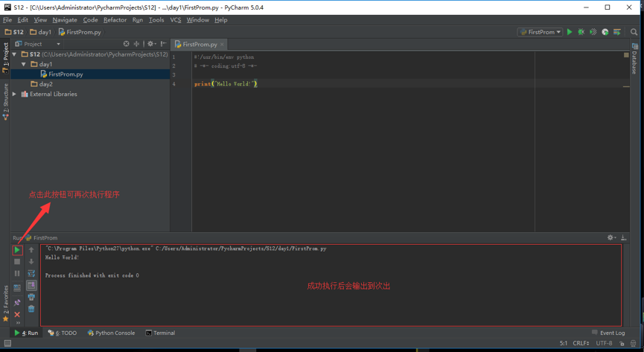
Task: Open the Database side panel
Action: pos(634,58)
